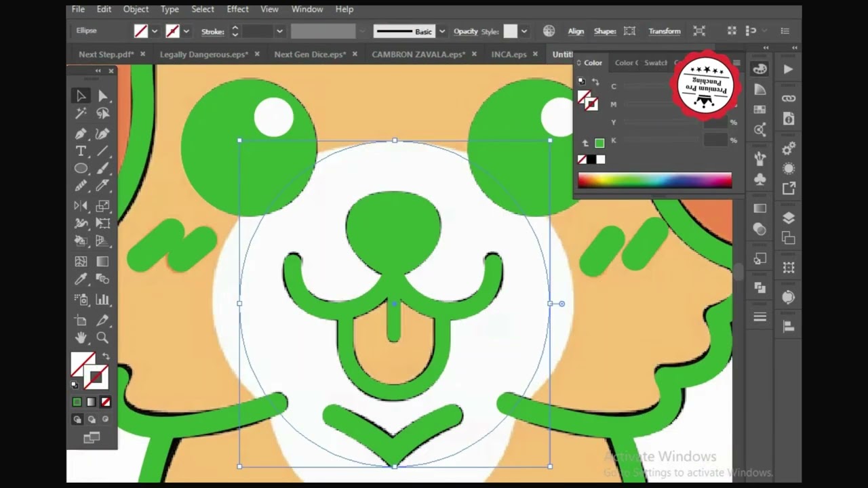Select the Reflect tool
Viewport: 868px width, 488px height.
click(x=81, y=206)
